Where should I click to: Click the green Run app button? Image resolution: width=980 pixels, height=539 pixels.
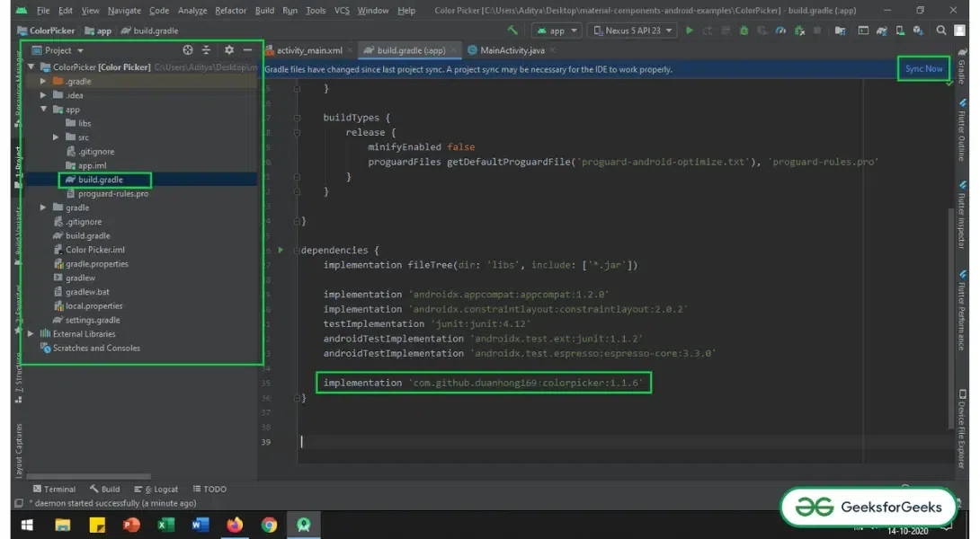tap(690, 31)
